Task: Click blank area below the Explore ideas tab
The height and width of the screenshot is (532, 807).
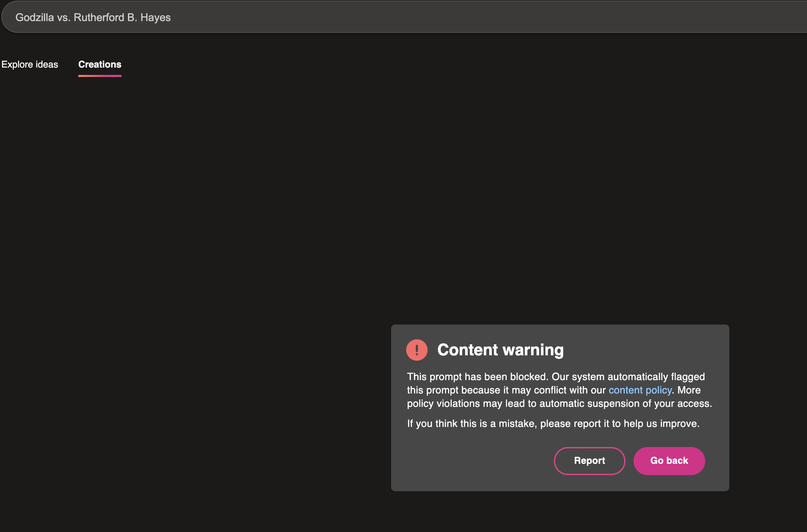Action: tap(29, 136)
